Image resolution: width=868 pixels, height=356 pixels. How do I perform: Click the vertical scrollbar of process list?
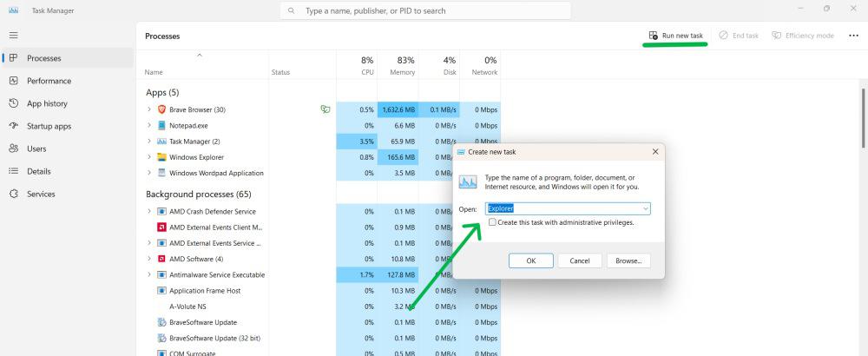[x=863, y=118]
